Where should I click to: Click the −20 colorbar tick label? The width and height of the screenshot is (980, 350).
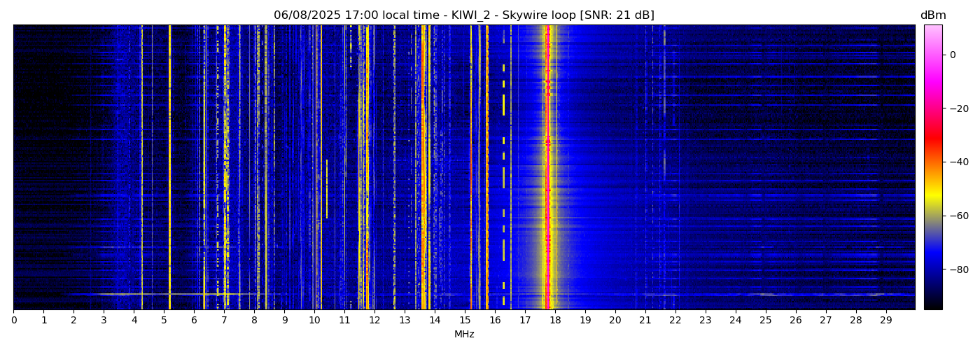click(956, 108)
